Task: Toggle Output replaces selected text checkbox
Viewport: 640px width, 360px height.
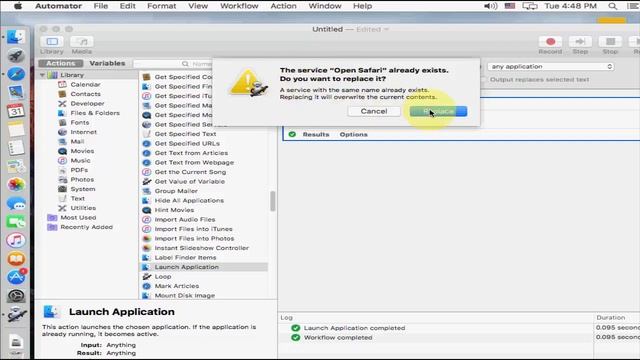Action: tap(484, 80)
